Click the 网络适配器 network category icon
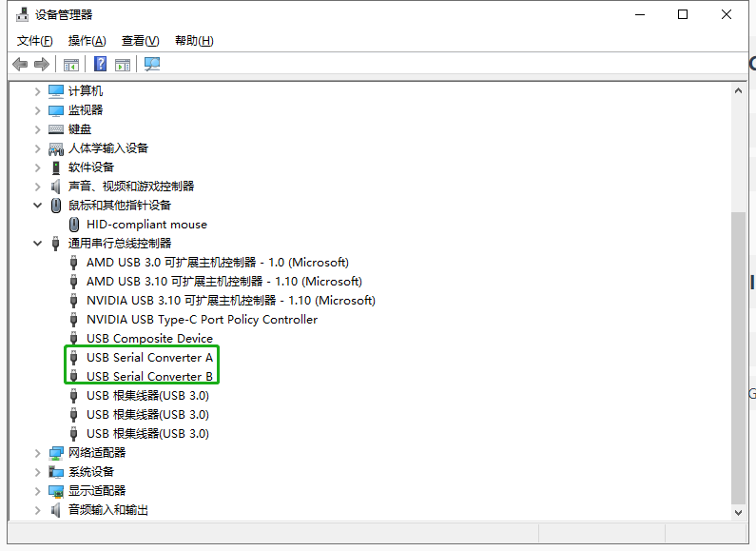The width and height of the screenshot is (756, 551). point(56,453)
